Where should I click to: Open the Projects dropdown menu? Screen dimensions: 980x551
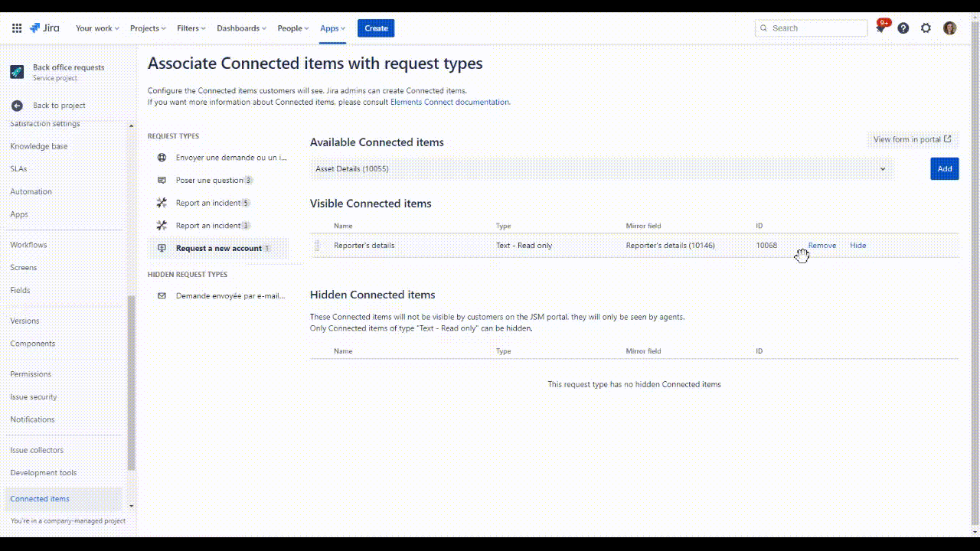[149, 28]
